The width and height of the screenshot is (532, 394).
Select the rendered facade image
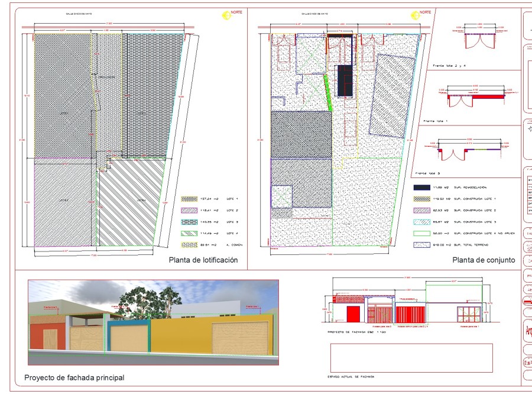coord(153,322)
